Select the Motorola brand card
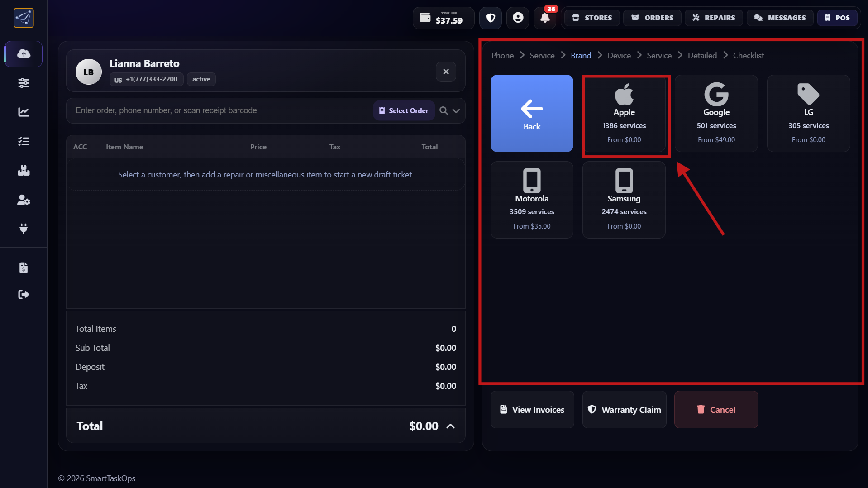Image resolution: width=868 pixels, height=488 pixels. [x=532, y=200]
